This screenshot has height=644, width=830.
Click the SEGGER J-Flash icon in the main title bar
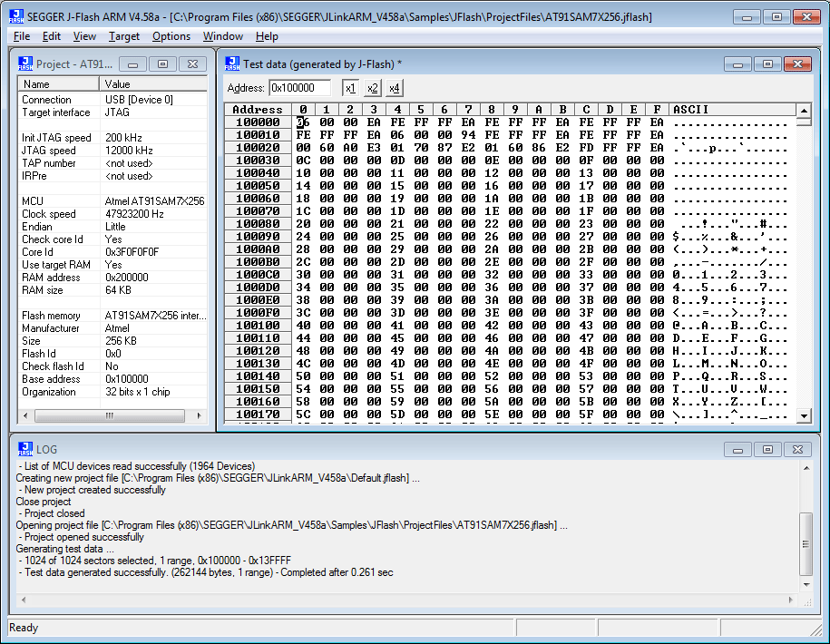click(15, 16)
